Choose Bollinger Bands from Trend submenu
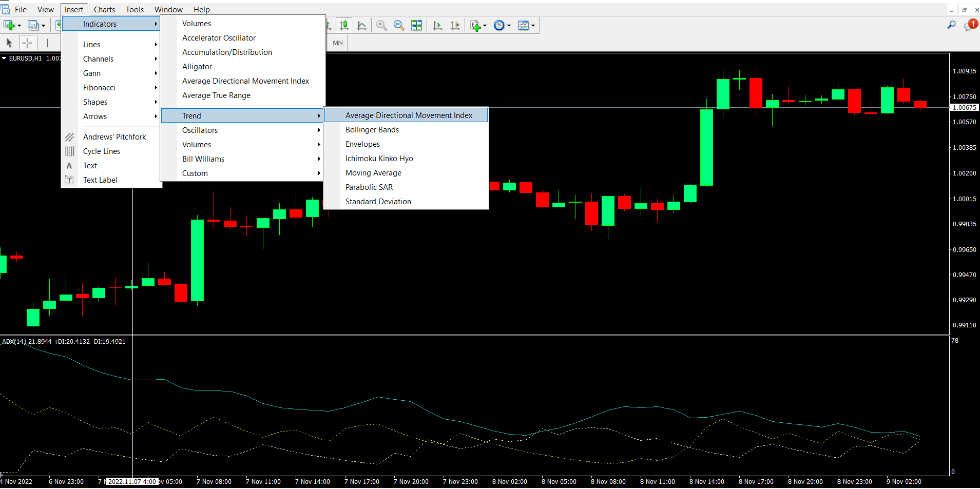980x489 pixels. point(406,130)
